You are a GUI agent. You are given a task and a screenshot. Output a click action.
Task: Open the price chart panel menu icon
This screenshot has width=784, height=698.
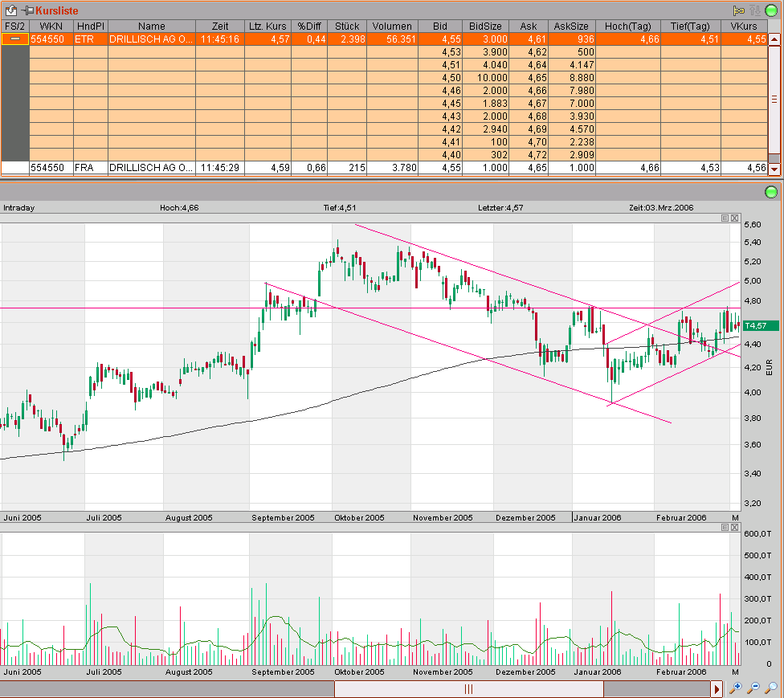[725, 218]
